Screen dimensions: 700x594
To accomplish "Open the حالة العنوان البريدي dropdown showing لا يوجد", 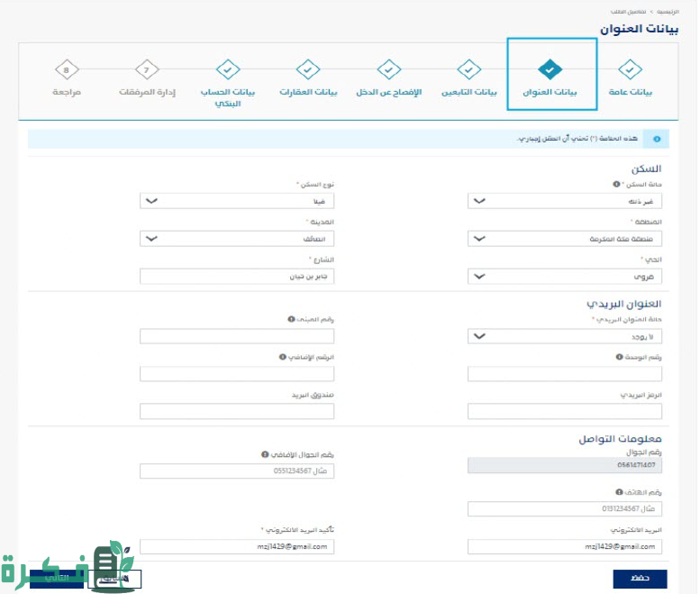I will click(x=565, y=336).
